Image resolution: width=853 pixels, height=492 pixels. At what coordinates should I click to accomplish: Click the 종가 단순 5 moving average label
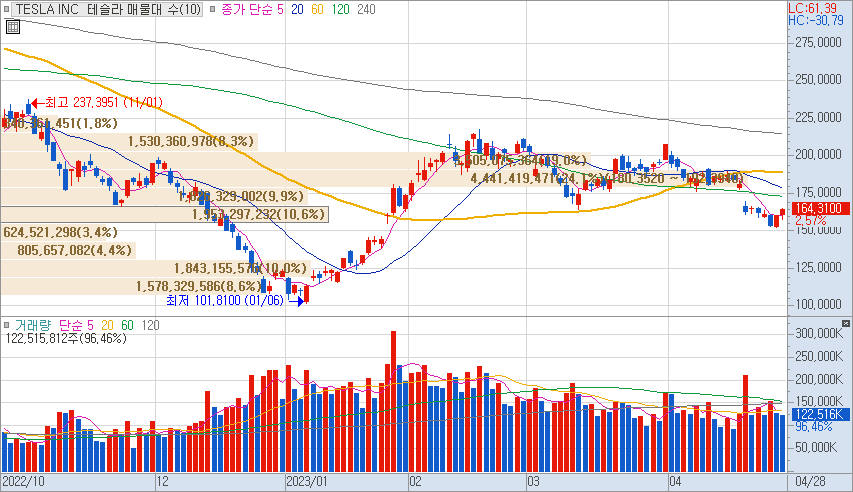point(252,9)
